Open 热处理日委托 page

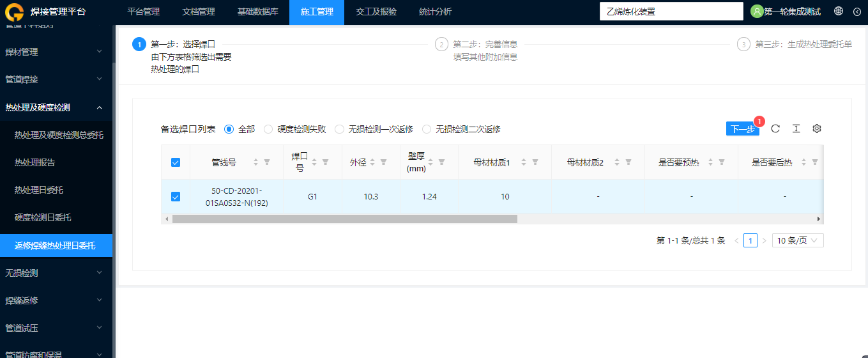(x=56, y=190)
